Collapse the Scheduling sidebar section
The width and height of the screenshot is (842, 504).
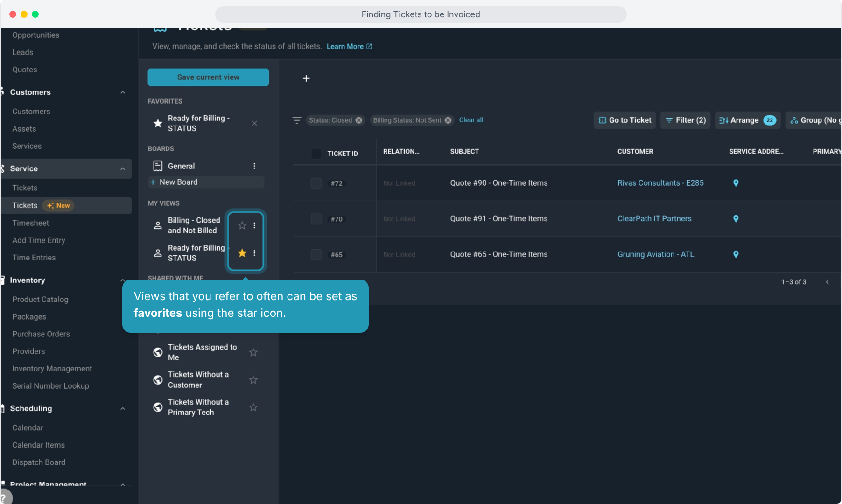[x=123, y=409]
